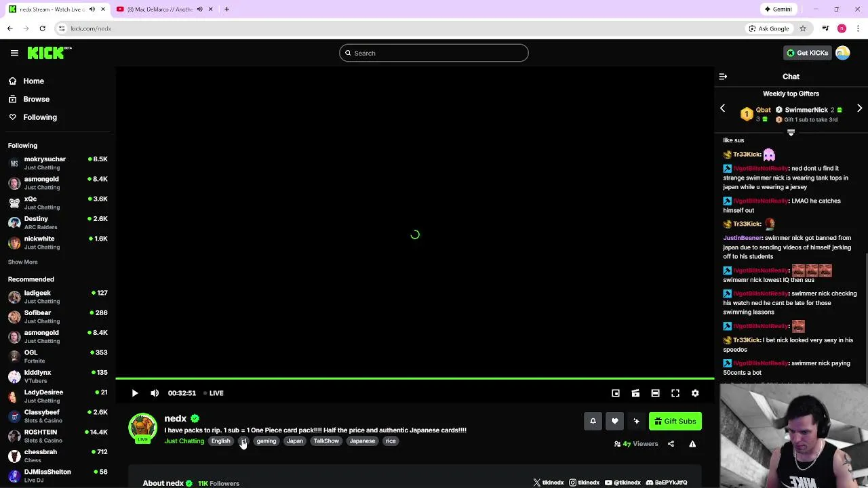Viewport: 868px width, 488px height.
Task: Toggle theatre mode in player
Action: coord(655,393)
